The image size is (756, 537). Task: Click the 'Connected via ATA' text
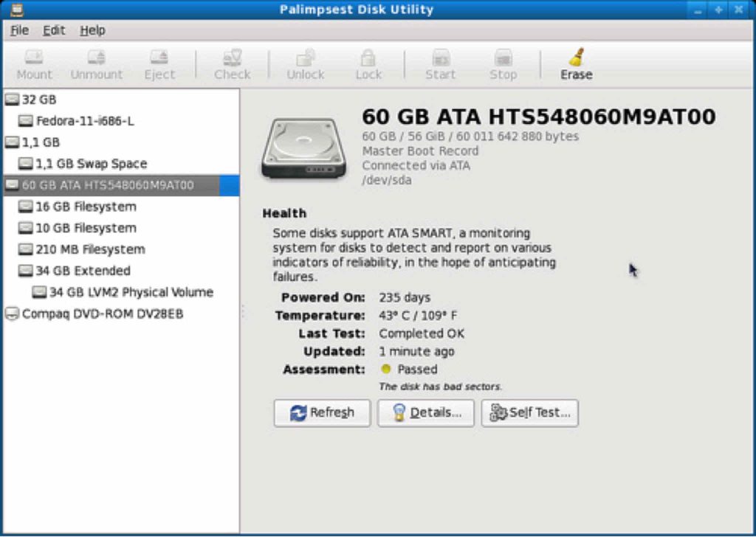coord(416,166)
